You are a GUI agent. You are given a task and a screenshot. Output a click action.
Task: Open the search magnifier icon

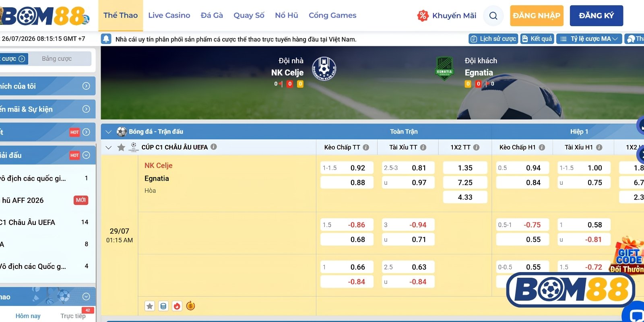493,16
